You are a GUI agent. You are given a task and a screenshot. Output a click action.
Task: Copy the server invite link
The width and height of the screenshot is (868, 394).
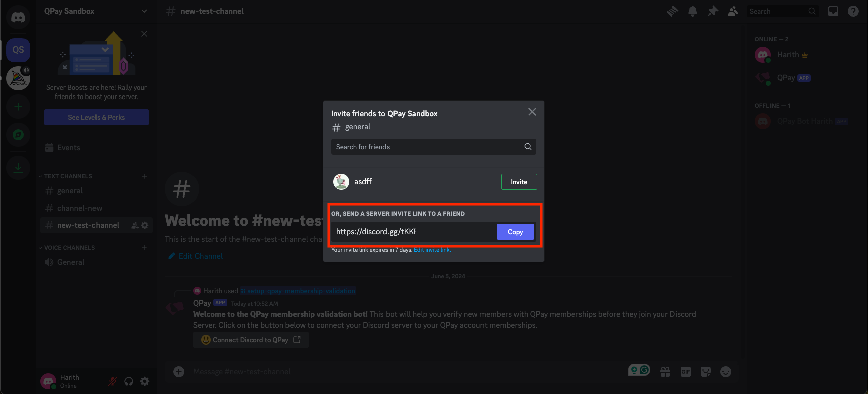pos(515,232)
